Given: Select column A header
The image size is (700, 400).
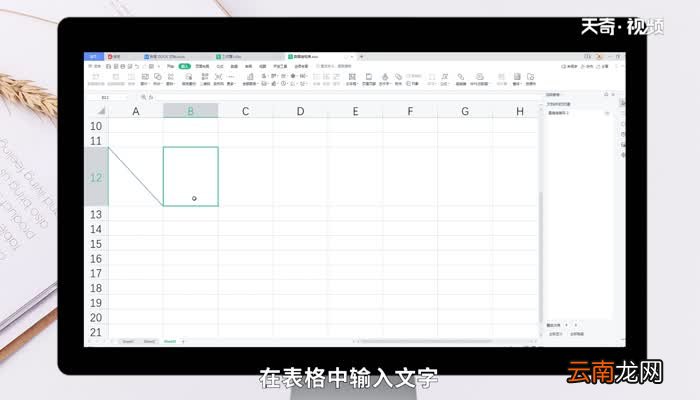Looking at the screenshot, I should tap(136, 111).
